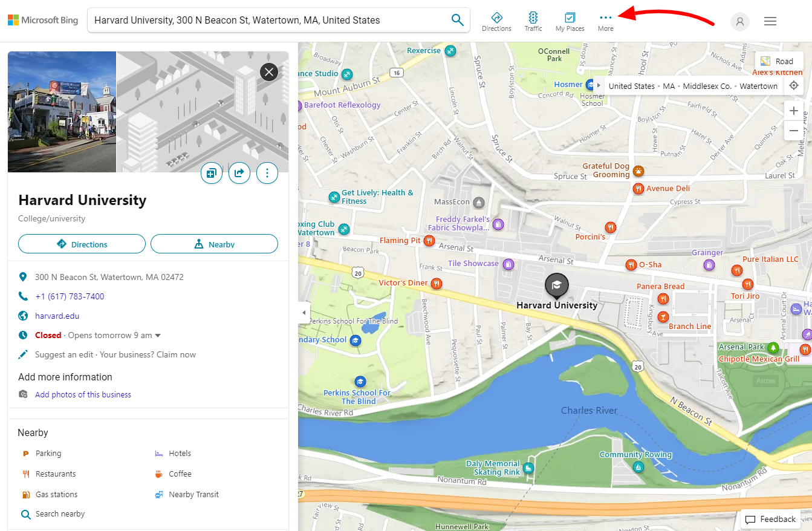Click the Flaming Pit restaurant icon

pyautogui.click(x=429, y=240)
